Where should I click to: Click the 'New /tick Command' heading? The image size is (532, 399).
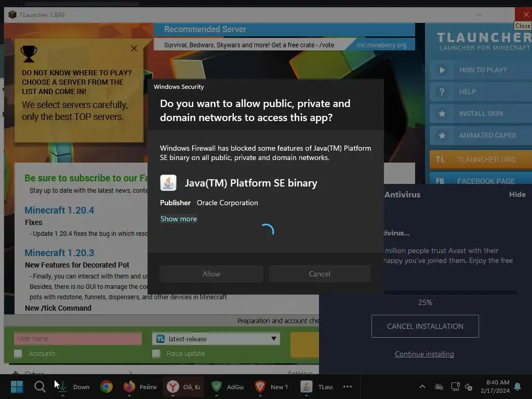[58, 308]
